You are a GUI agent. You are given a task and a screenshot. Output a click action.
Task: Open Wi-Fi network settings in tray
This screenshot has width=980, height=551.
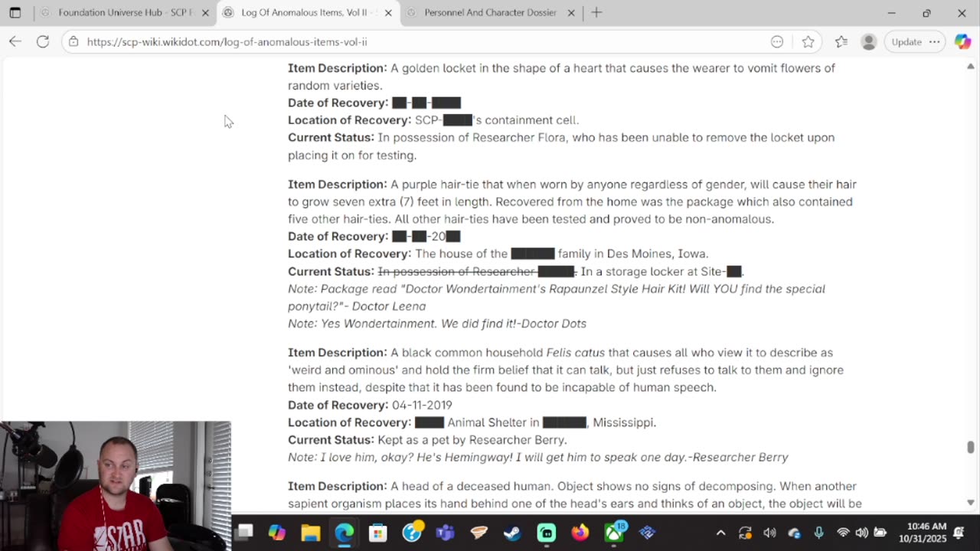point(843,533)
